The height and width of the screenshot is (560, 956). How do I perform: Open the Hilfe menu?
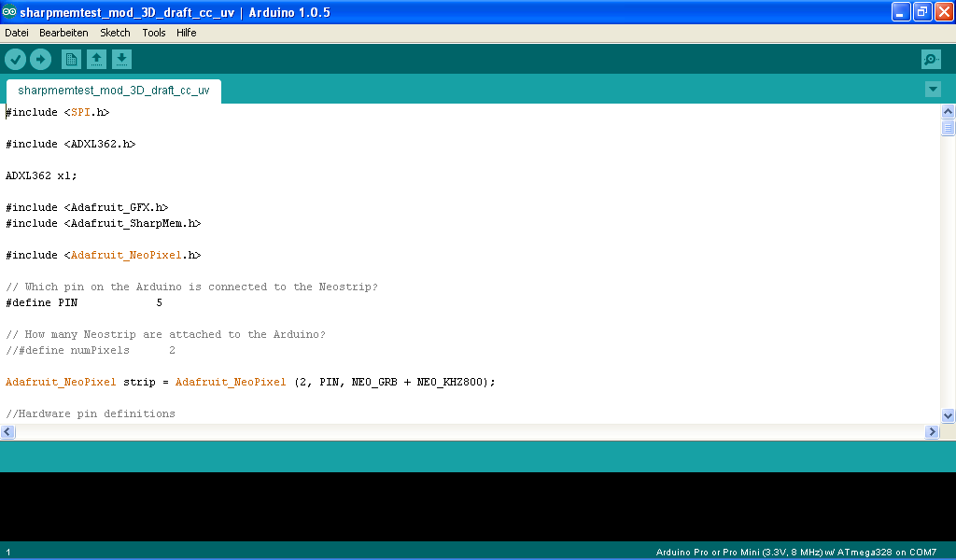point(186,33)
